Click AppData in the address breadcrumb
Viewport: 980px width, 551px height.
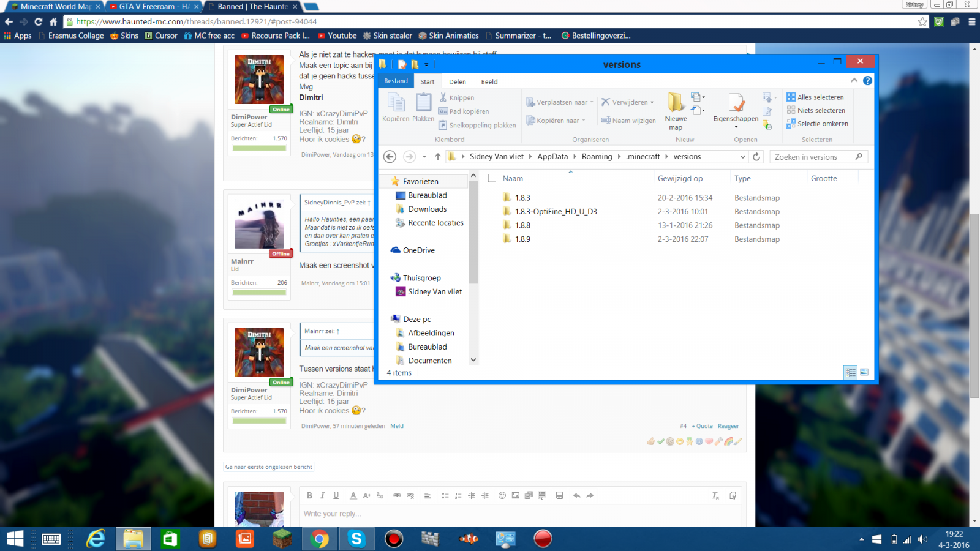click(x=552, y=157)
